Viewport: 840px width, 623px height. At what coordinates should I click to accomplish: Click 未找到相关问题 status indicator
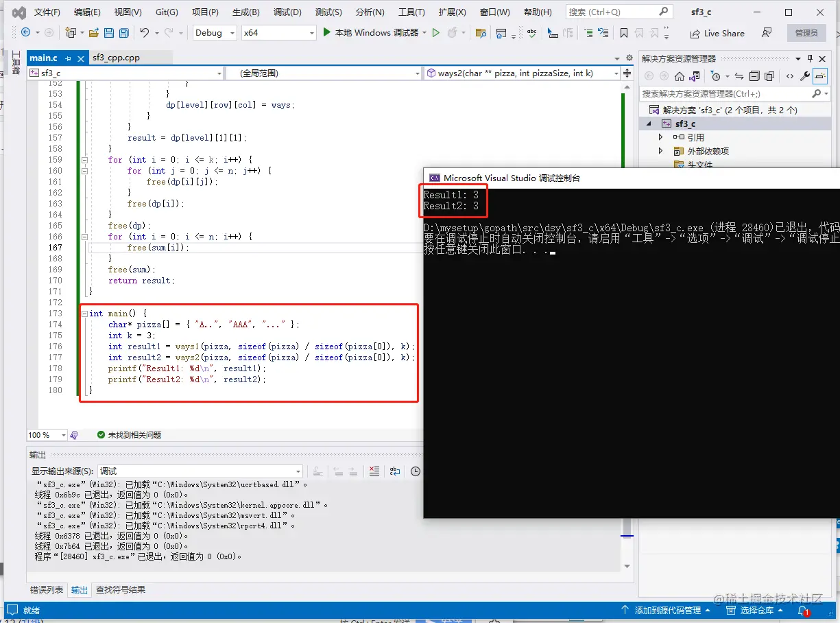pyautogui.click(x=129, y=435)
